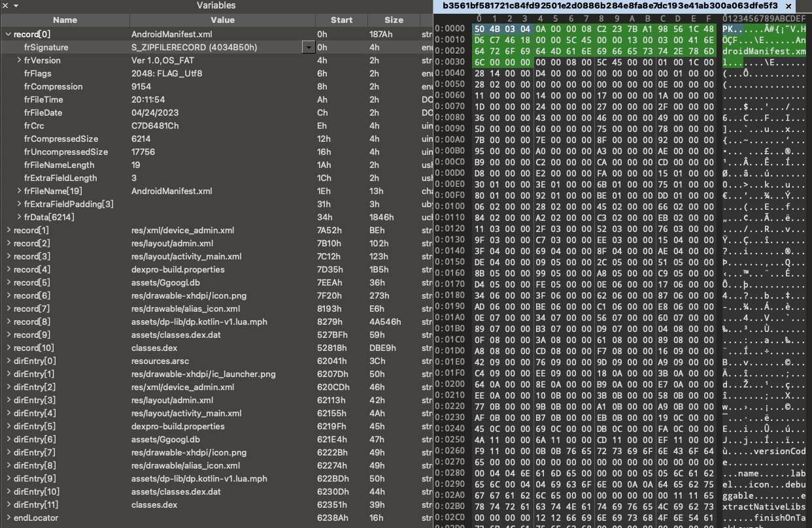Expand the record[1] node
The image size is (812, 528).
(8, 230)
